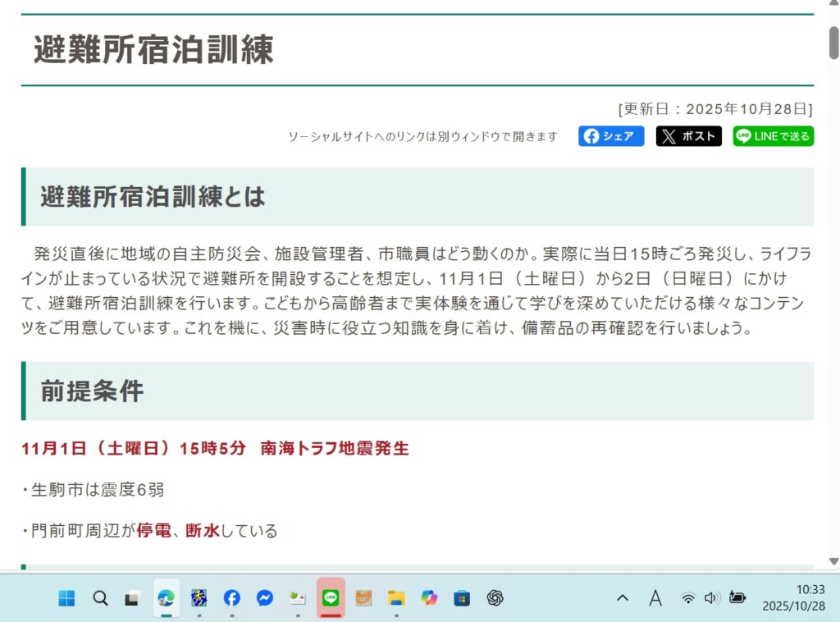The width and height of the screenshot is (840, 622).
Task: Share the page via Facebook シェア button
Action: (611, 136)
